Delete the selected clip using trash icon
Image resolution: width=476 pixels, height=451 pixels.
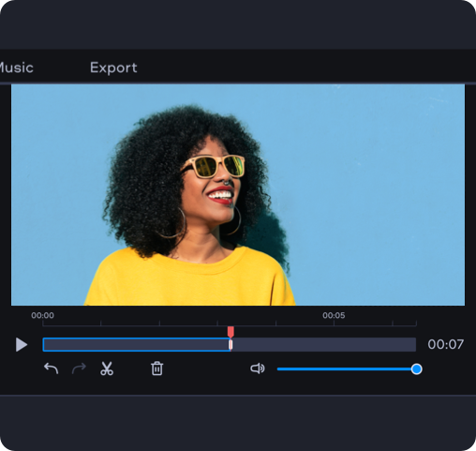coord(156,368)
